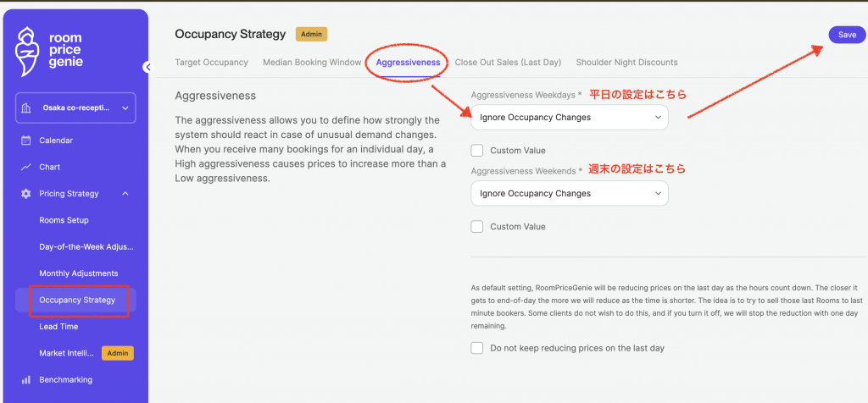The width and height of the screenshot is (868, 403).
Task: Open Monthly Adjustments in the sidebar
Action: click(x=79, y=273)
